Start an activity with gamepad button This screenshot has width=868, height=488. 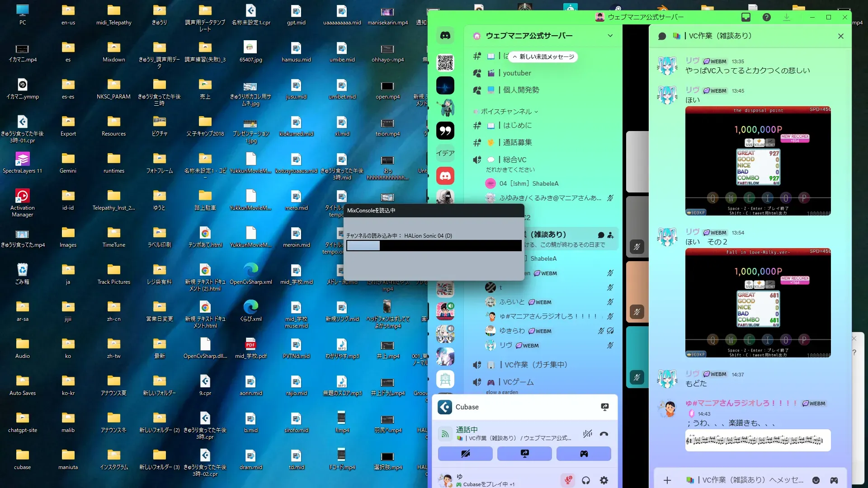tap(584, 454)
